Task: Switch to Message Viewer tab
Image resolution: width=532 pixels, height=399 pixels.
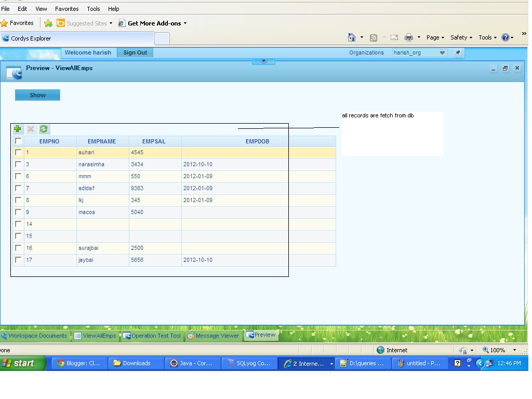Action: [x=213, y=336]
